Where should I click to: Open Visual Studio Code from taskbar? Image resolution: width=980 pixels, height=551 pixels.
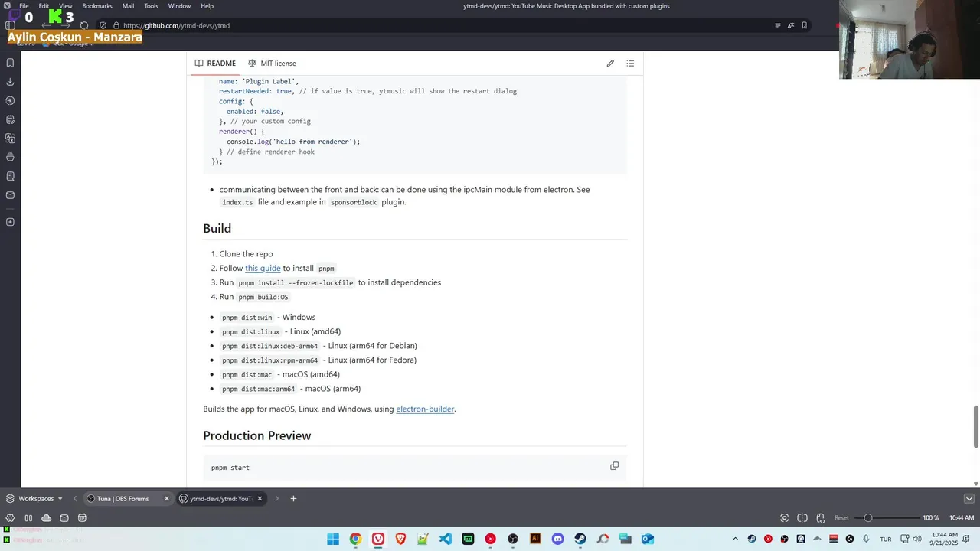[446, 539]
